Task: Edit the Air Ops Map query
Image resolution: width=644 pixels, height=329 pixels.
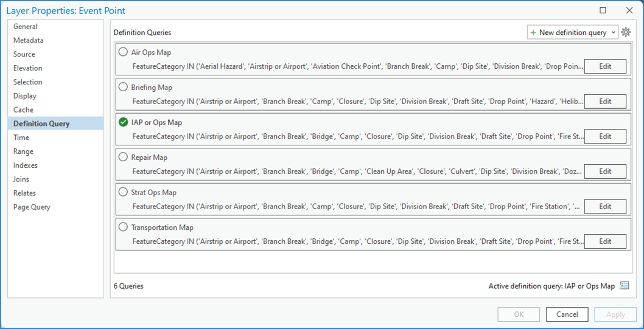Action: (605, 66)
